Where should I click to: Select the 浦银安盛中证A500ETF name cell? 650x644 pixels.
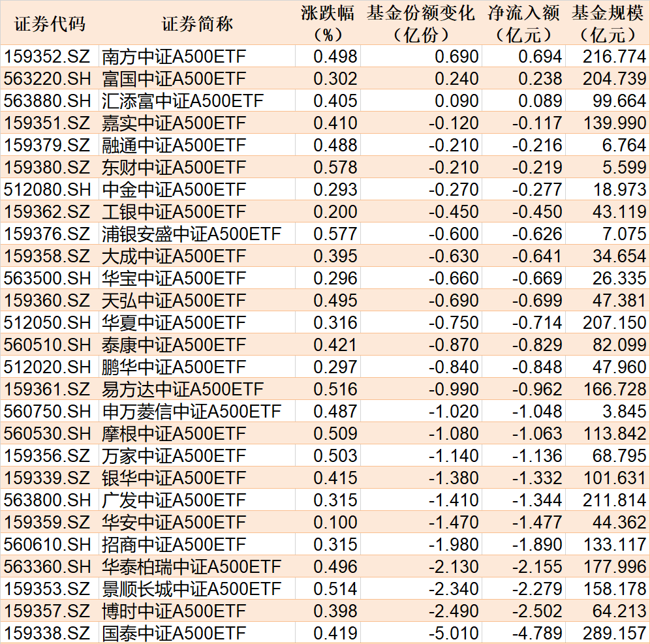pyautogui.click(x=197, y=234)
